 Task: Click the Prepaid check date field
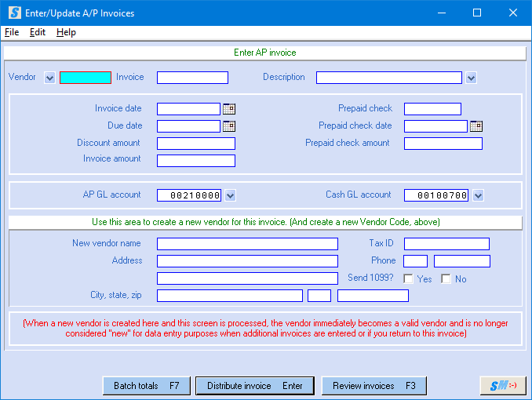tap(435, 126)
